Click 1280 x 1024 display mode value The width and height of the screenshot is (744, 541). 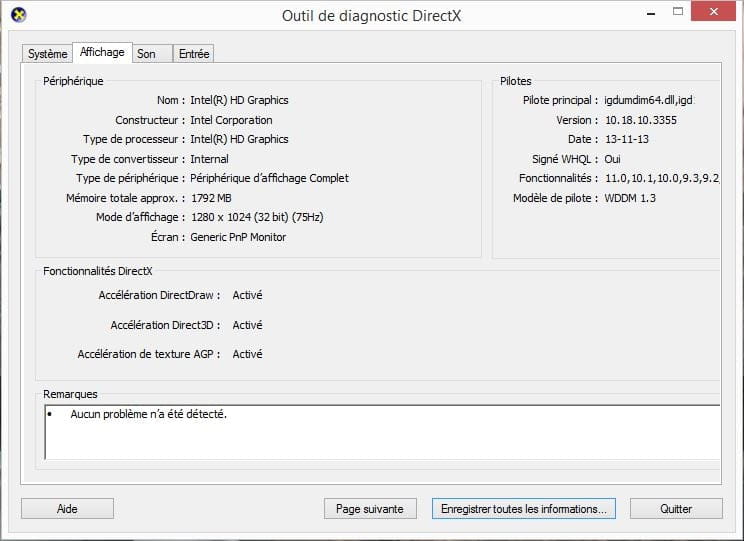tap(257, 217)
